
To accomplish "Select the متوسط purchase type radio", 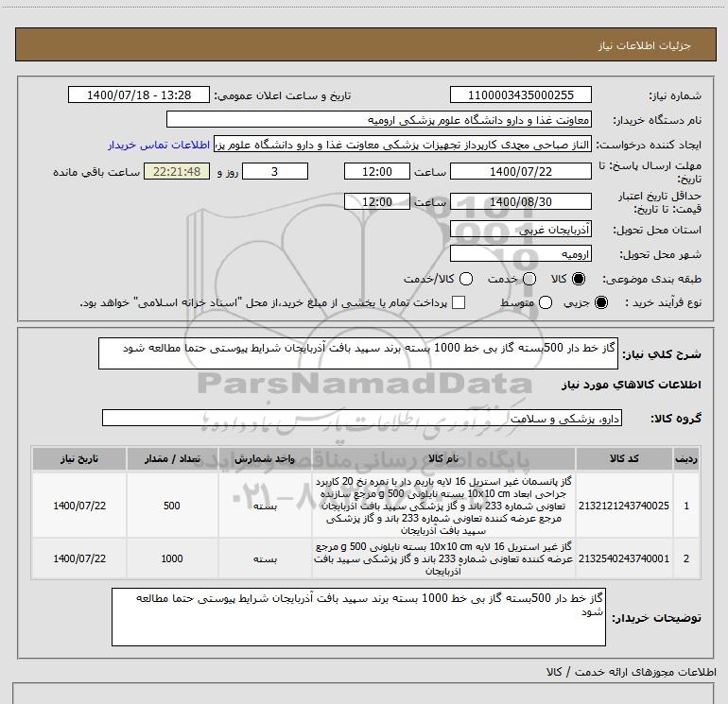I will (546, 302).
